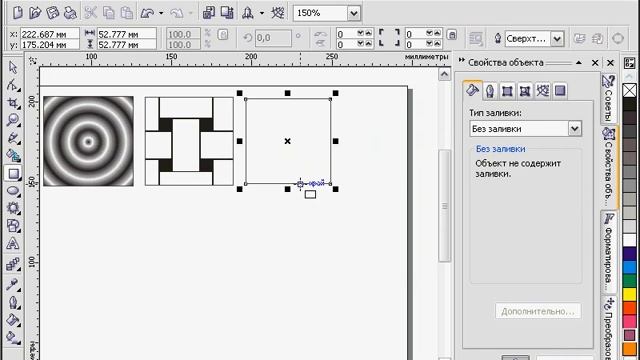The image size is (640, 360).
Task: Click the Print icon
Action: pos(70,13)
